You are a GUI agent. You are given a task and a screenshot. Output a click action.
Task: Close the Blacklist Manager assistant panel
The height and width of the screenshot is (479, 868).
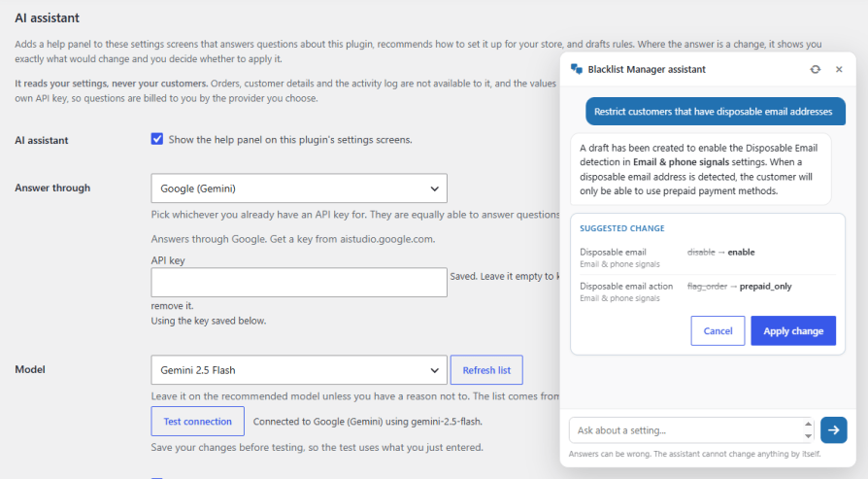[839, 69]
